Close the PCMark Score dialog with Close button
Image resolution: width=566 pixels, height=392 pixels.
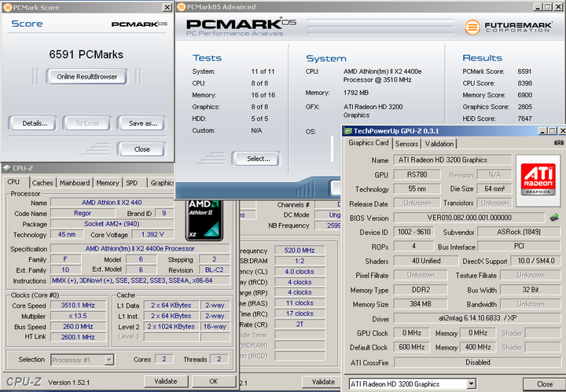pyautogui.click(x=141, y=149)
